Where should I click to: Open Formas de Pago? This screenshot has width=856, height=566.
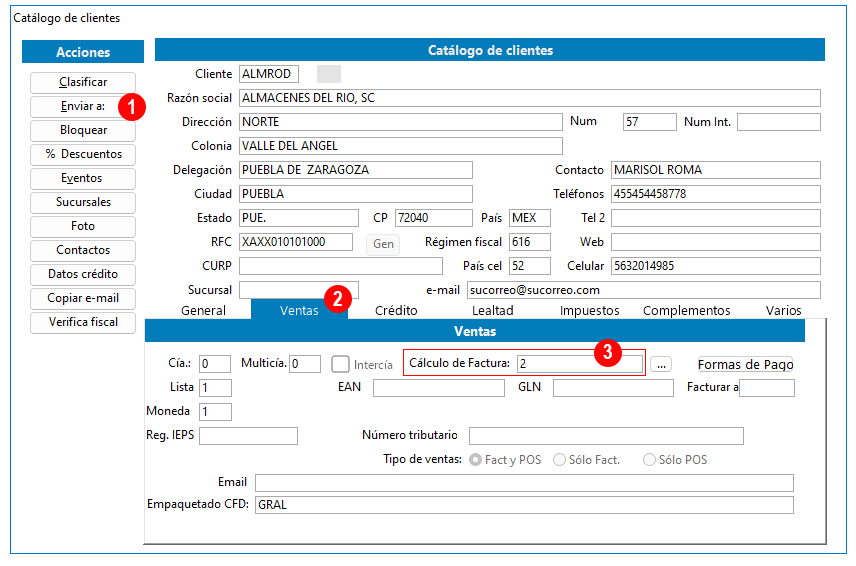pyautogui.click(x=745, y=365)
